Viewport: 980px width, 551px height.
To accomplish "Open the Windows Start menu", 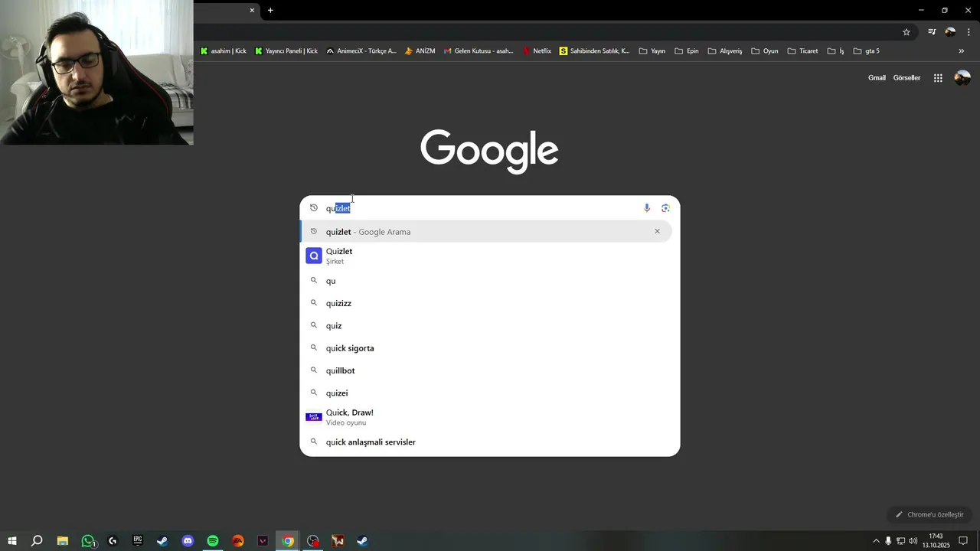I will tap(11, 541).
